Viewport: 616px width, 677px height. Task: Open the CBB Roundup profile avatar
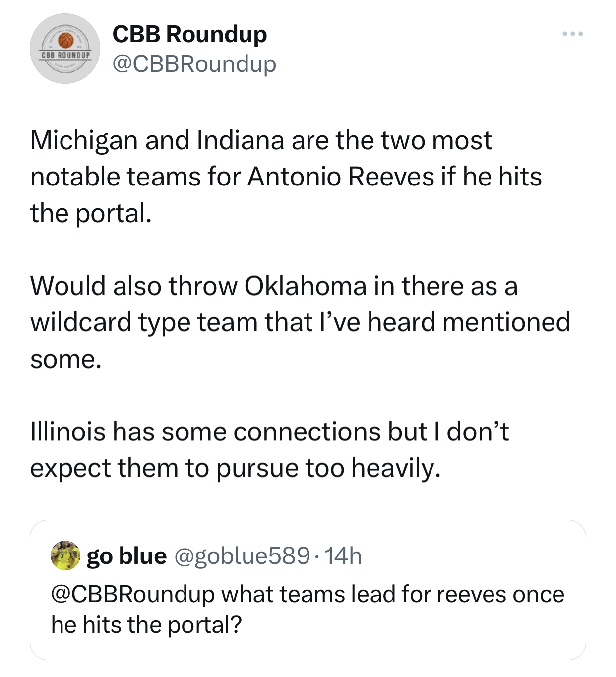coord(65,49)
